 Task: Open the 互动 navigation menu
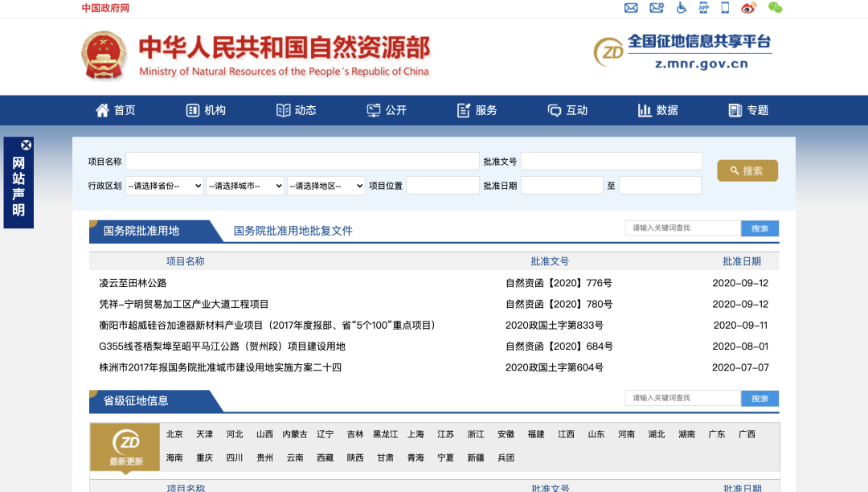pos(567,110)
